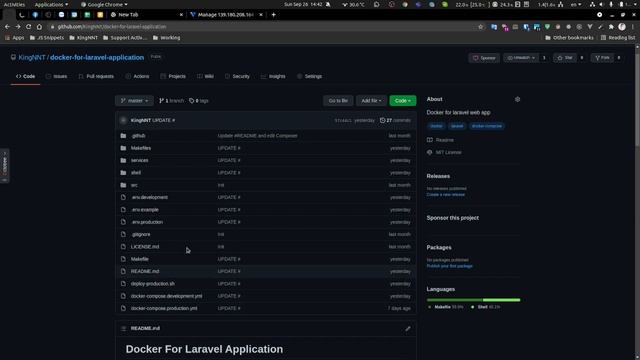Click the browser back arrow
The width and height of the screenshot is (640, 360).
(x=7, y=27)
